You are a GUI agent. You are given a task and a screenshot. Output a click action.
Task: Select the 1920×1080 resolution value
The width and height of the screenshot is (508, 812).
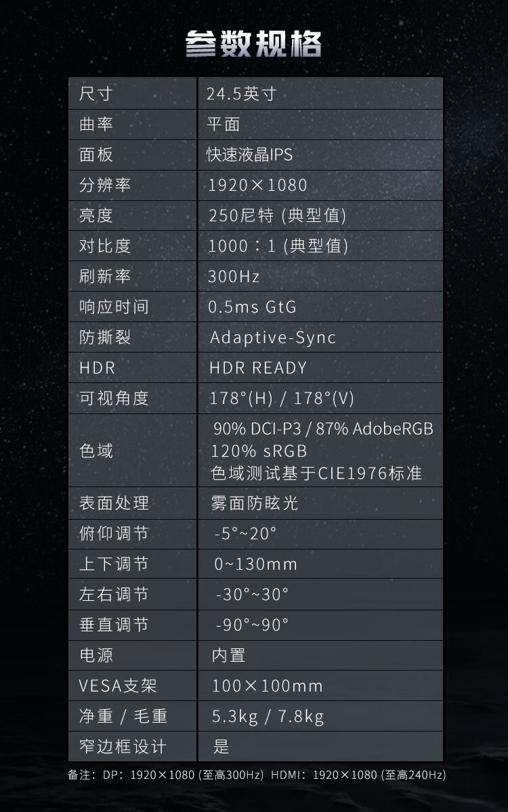(x=257, y=185)
